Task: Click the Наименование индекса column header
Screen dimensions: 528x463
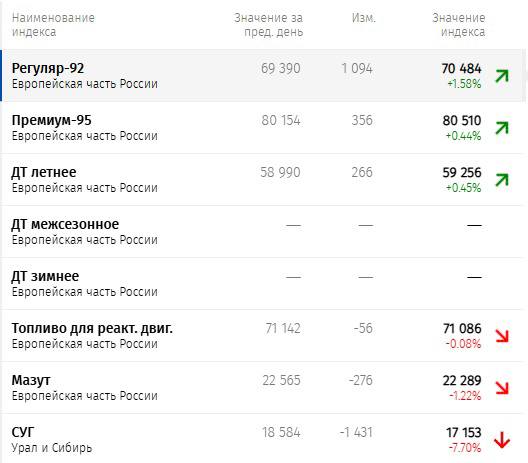Action: coord(53,25)
